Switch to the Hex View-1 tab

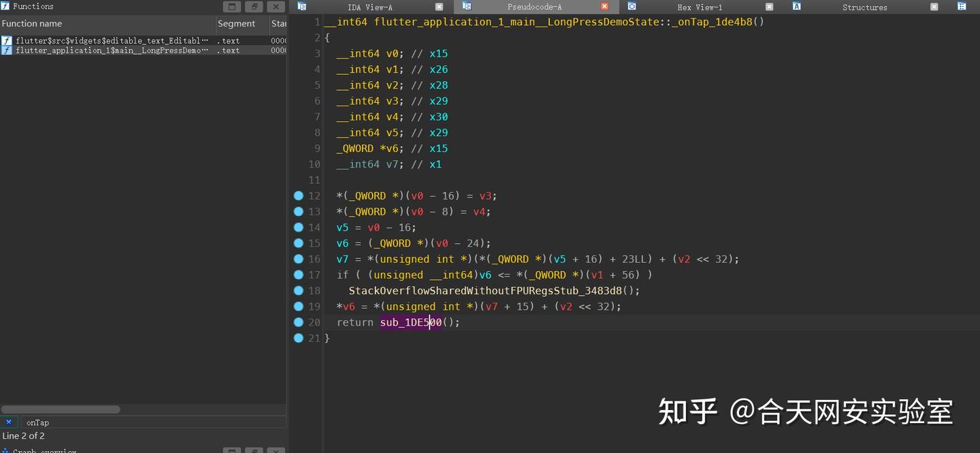(700, 7)
